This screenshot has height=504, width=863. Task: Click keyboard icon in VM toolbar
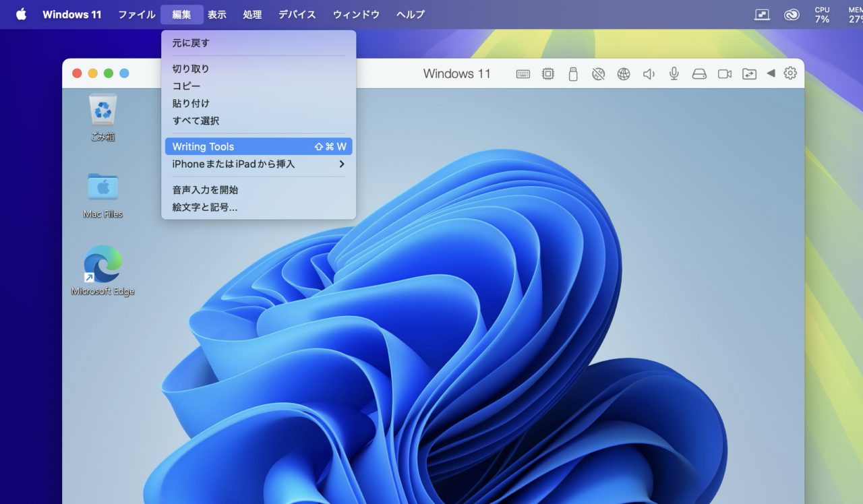[x=523, y=74]
